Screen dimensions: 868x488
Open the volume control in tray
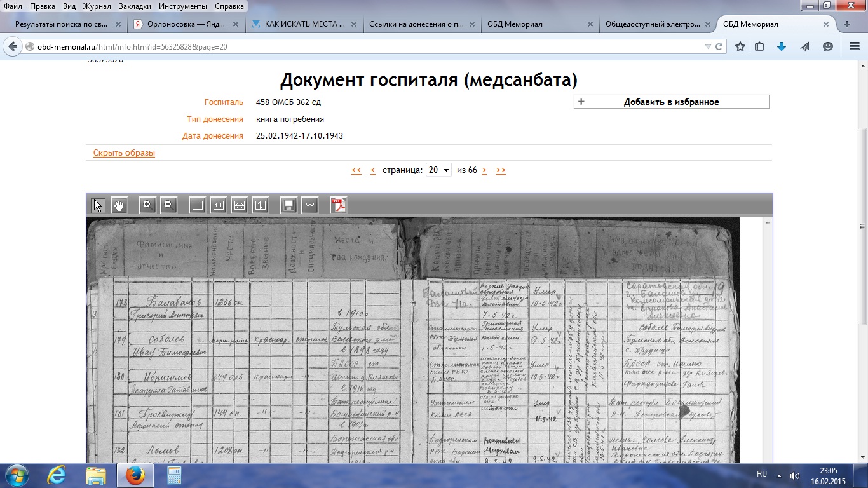794,475
